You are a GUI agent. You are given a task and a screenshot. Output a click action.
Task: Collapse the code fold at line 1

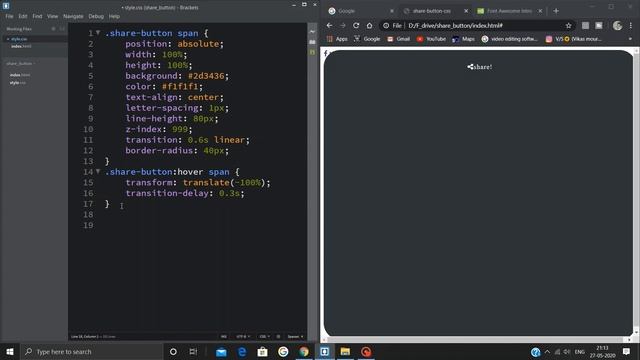point(98,33)
